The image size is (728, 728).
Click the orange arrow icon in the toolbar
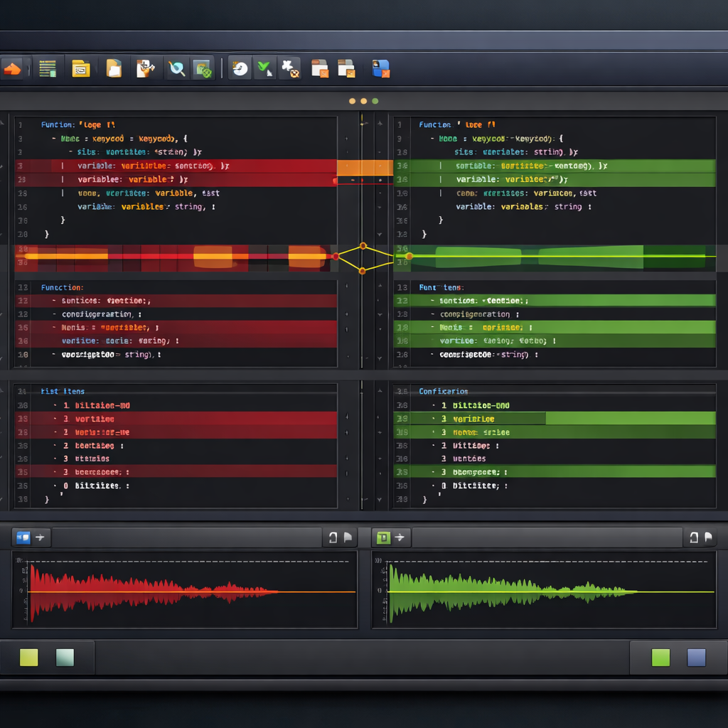coord(12,69)
